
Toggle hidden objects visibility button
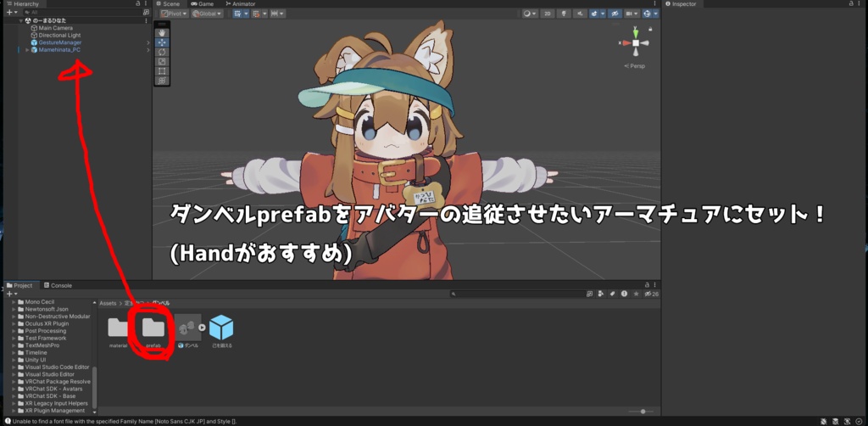click(x=615, y=14)
